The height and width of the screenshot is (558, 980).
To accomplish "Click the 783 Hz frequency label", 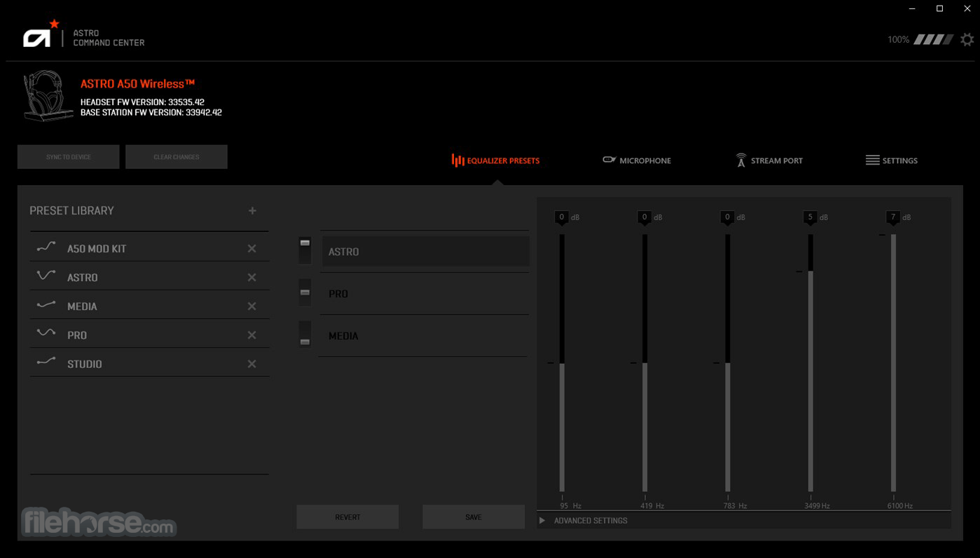I will click(x=735, y=505).
